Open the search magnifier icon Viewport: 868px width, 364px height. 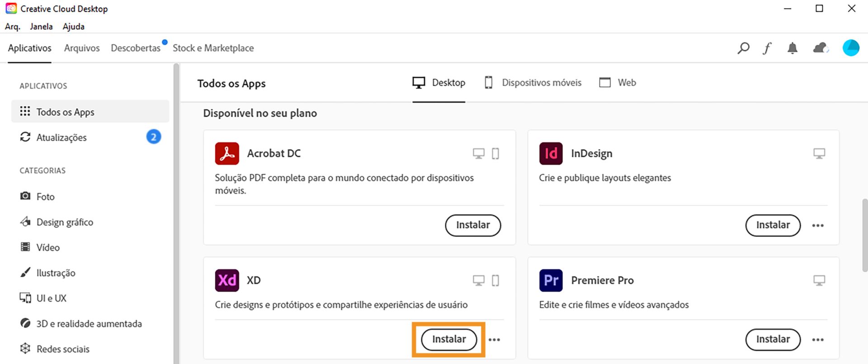743,48
